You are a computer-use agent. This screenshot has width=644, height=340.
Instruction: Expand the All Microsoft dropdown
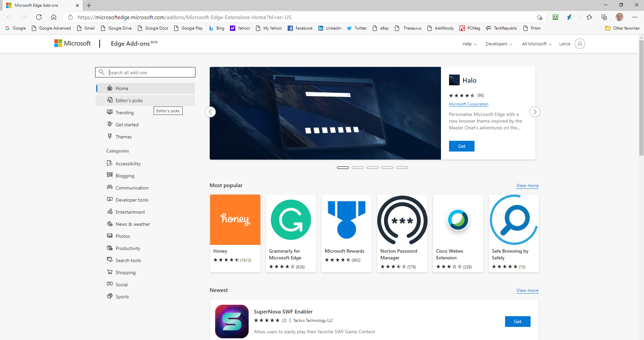click(x=537, y=44)
